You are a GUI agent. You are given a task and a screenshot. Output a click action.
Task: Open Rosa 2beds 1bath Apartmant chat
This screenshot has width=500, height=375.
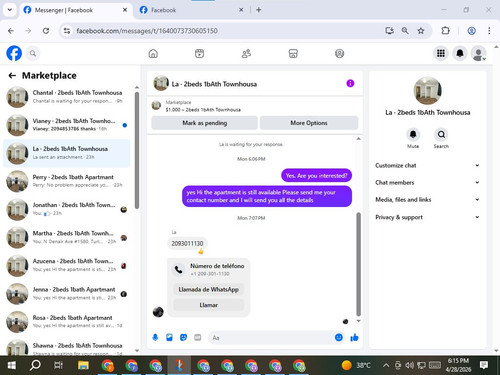click(67, 322)
